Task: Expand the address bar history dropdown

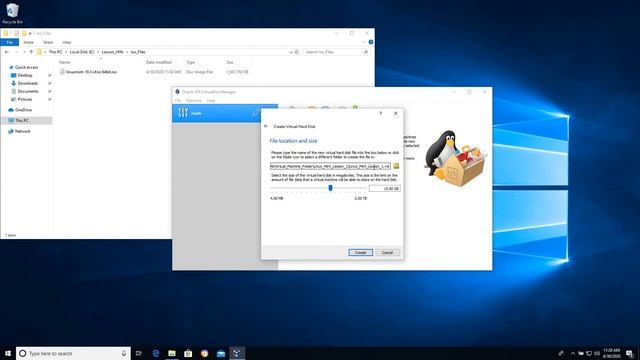Action: (x=291, y=52)
